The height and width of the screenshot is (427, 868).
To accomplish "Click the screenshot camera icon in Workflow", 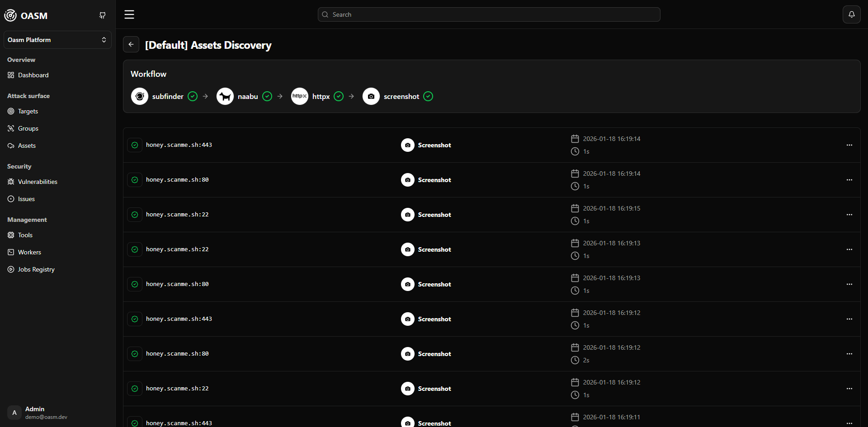I will (371, 96).
